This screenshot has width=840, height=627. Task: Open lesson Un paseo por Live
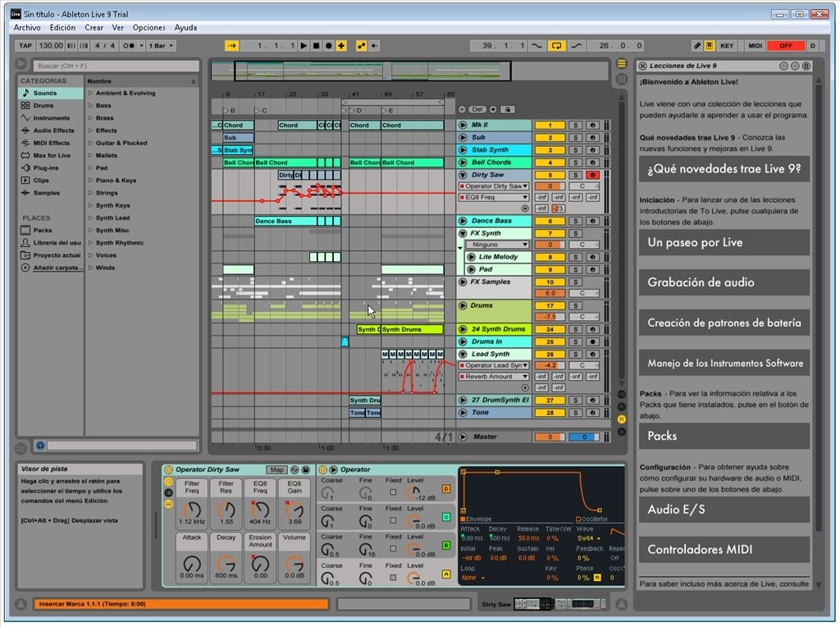pyautogui.click(x=724, y=242)
